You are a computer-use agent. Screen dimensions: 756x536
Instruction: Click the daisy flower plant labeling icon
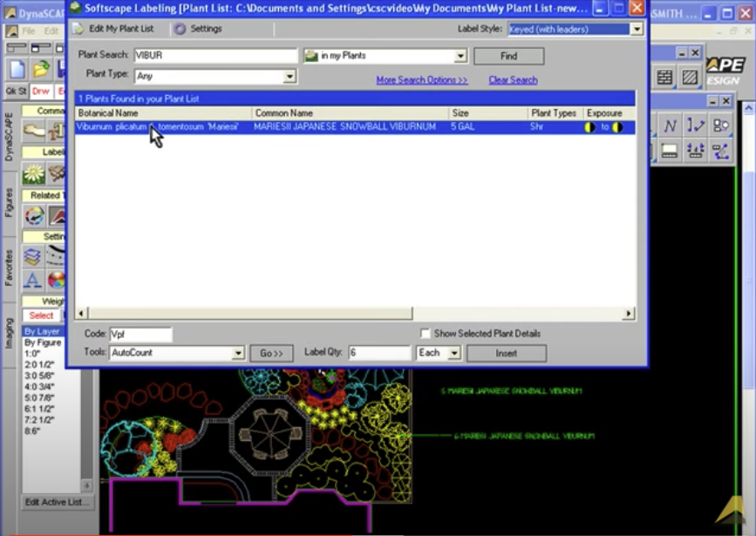(34, 173)
